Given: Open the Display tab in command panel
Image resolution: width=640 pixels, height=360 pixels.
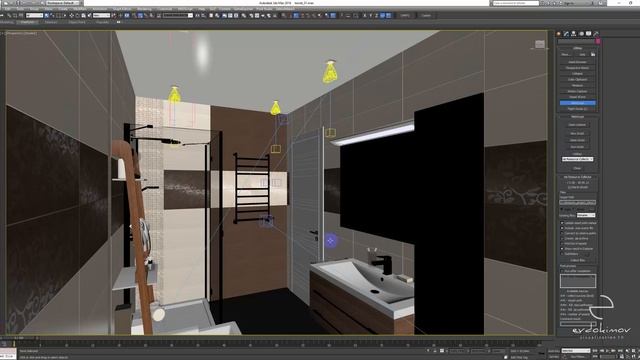Looking at the screenshot, I should tap(589, 34).
